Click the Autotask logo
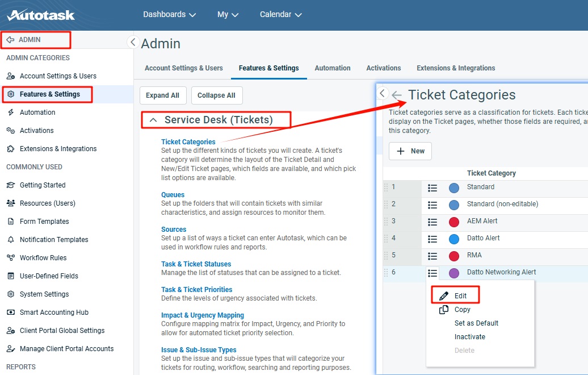 pos(40,14)
